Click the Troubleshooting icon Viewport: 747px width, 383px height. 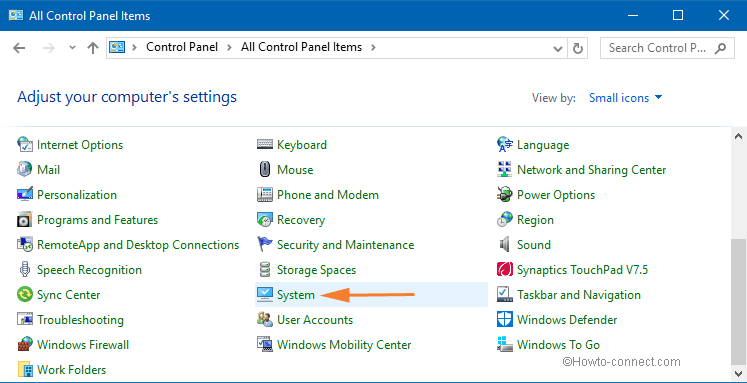tap(24, 320)
